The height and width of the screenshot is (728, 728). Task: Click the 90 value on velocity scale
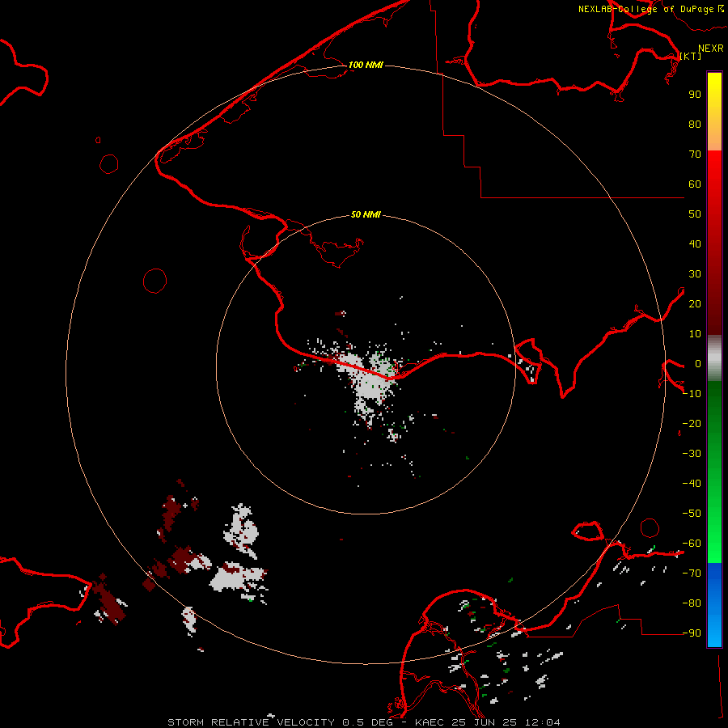695,95
